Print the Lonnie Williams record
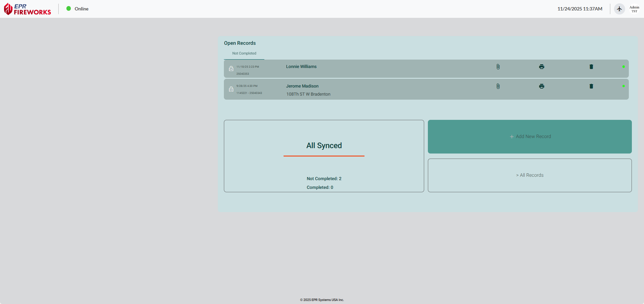644x304 pixels. (x=541, y=67)
